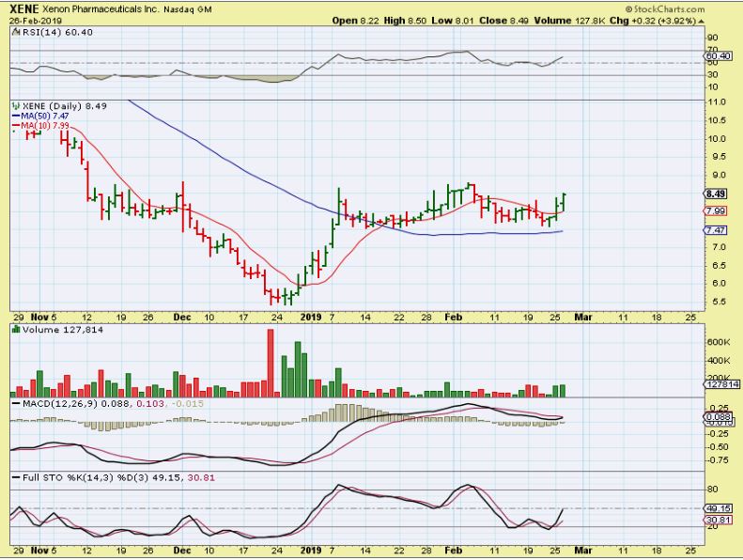743x560 pixels.
Task: Click the tallest red volume bar in December
Action: 271,363
